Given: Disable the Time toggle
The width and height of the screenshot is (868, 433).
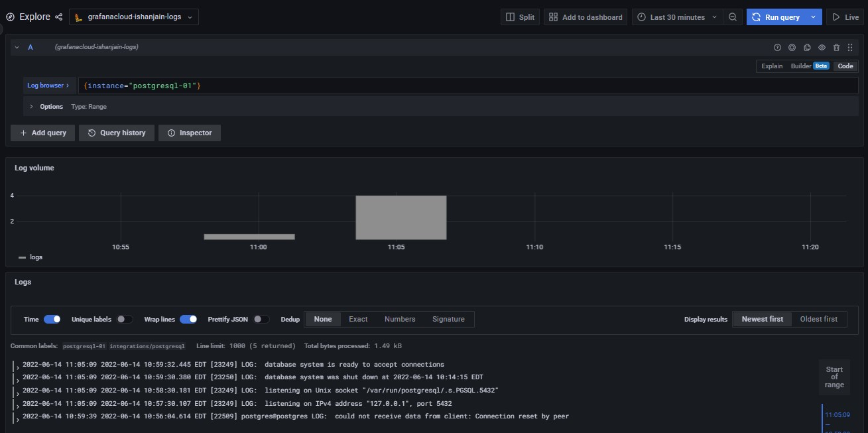Looking at the screenshot, I should [x=52, y=319].
